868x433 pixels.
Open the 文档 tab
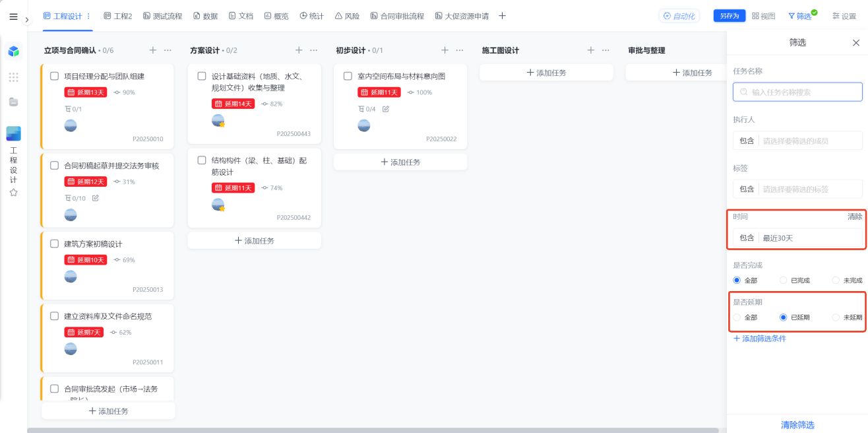(241, 16)
